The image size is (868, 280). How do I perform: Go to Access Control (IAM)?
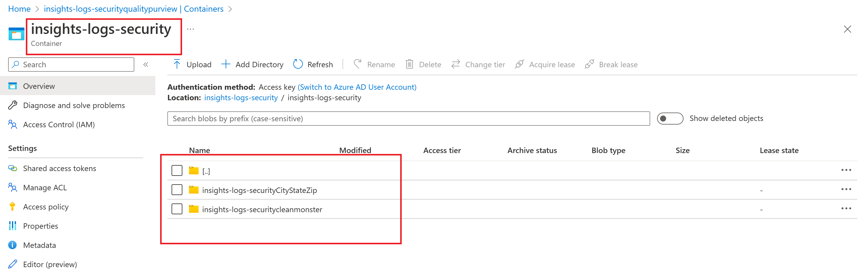[x=59, y=125]
